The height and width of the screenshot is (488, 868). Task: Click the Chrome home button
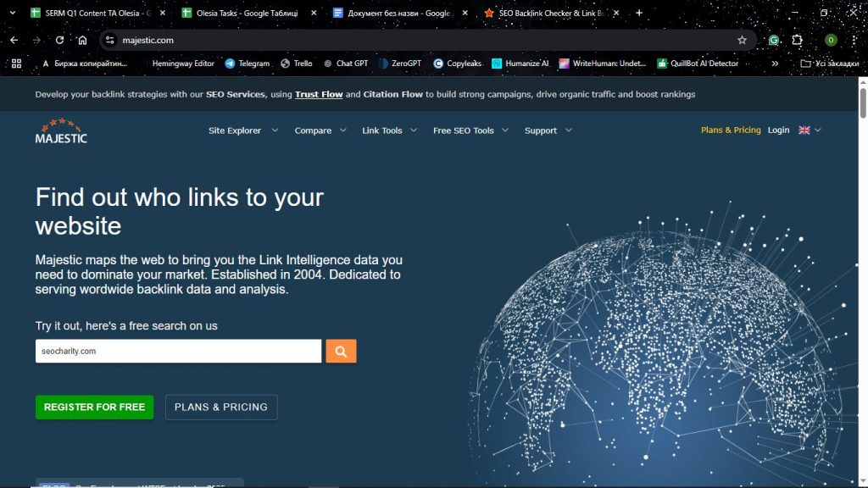82,40
